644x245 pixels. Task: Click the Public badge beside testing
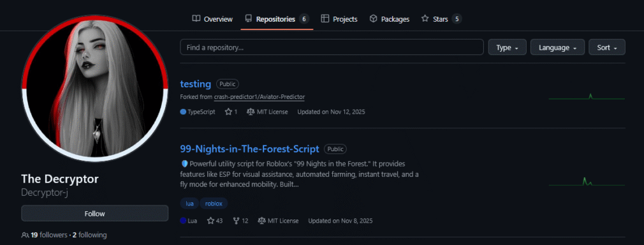pos(228,84)
